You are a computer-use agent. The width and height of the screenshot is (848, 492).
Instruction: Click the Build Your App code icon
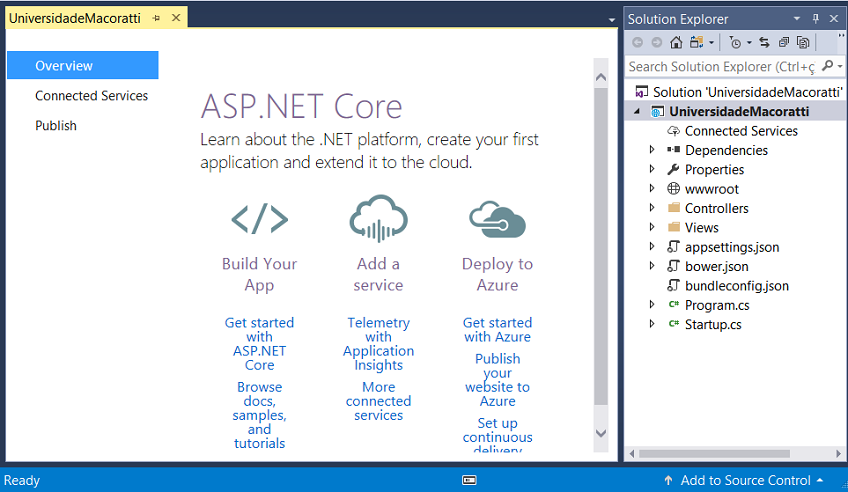259,218
